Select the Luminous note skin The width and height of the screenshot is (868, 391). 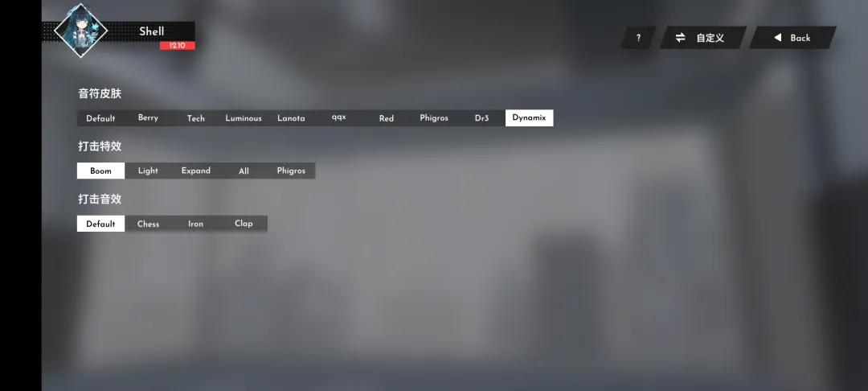(x=244, y=118)
